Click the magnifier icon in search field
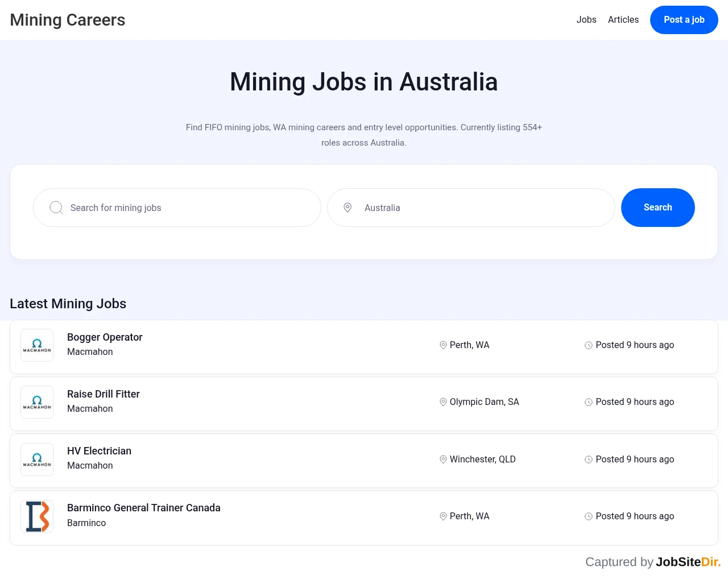Viewport: 728px width, 579px height. click(x=56, y=208)
